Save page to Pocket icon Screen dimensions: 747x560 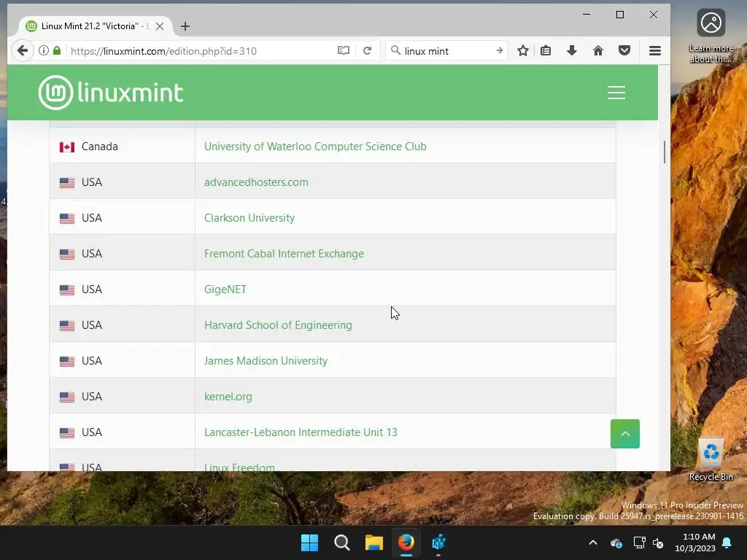point(624,50)
